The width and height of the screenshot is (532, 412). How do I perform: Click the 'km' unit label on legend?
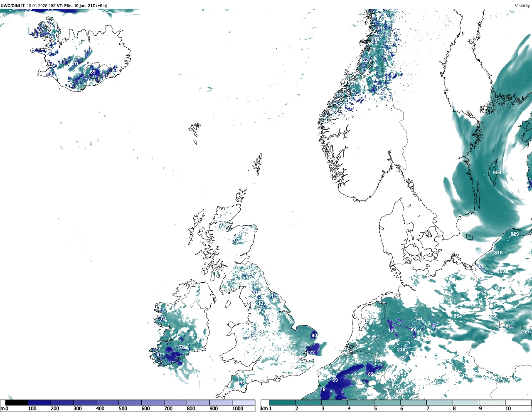coord(264,409)
